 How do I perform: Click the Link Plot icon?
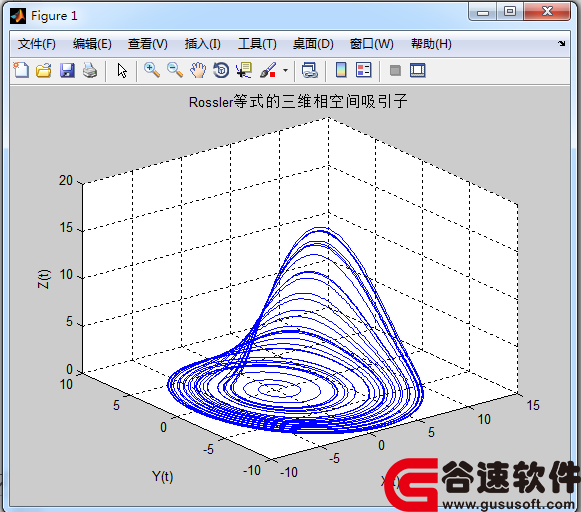pos(310,70)
